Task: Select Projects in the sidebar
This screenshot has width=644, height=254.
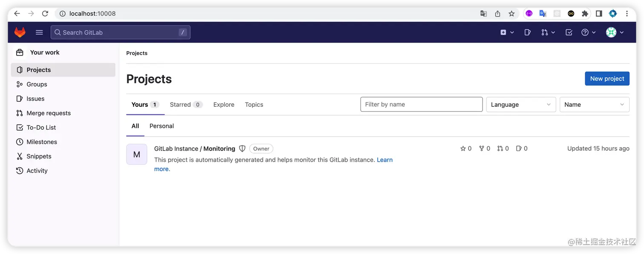Action: (63, 70)
